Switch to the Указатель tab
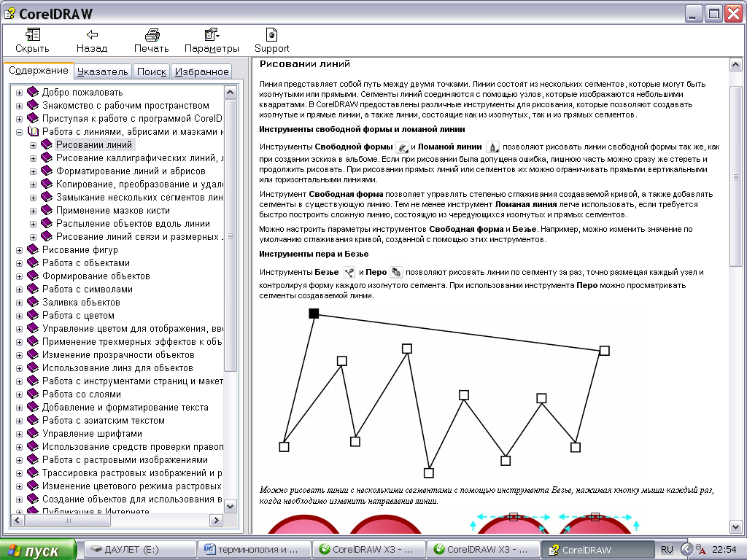The width and height of the screenshot is (747, 560). click(102, 71)
